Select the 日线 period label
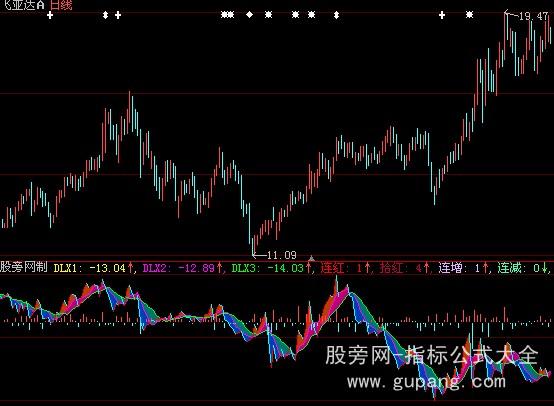554x406 pixels. coord(61,5)
